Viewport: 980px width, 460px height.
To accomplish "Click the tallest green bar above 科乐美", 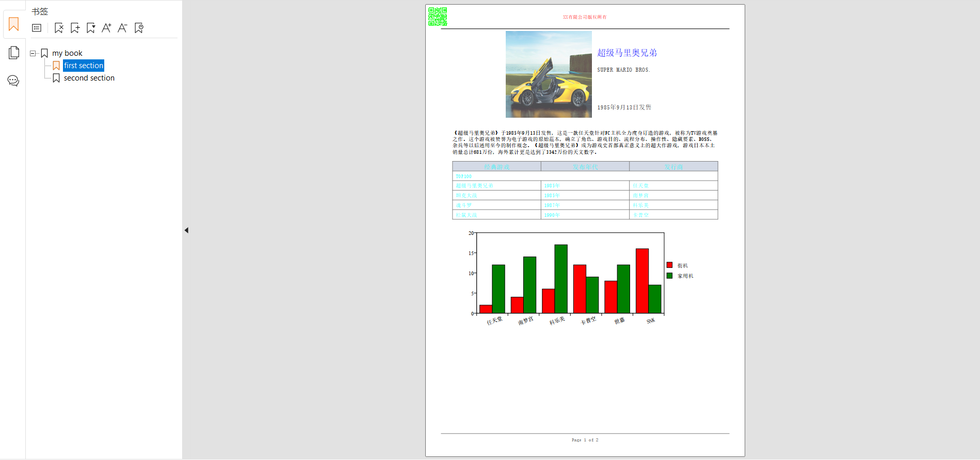I will (561, 279).
